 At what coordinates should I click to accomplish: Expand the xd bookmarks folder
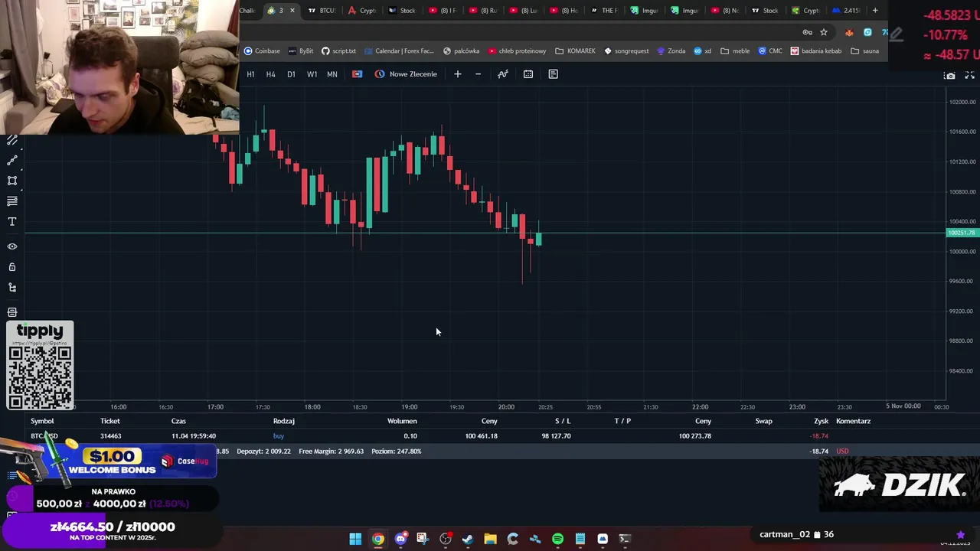[x=703, y=51]
